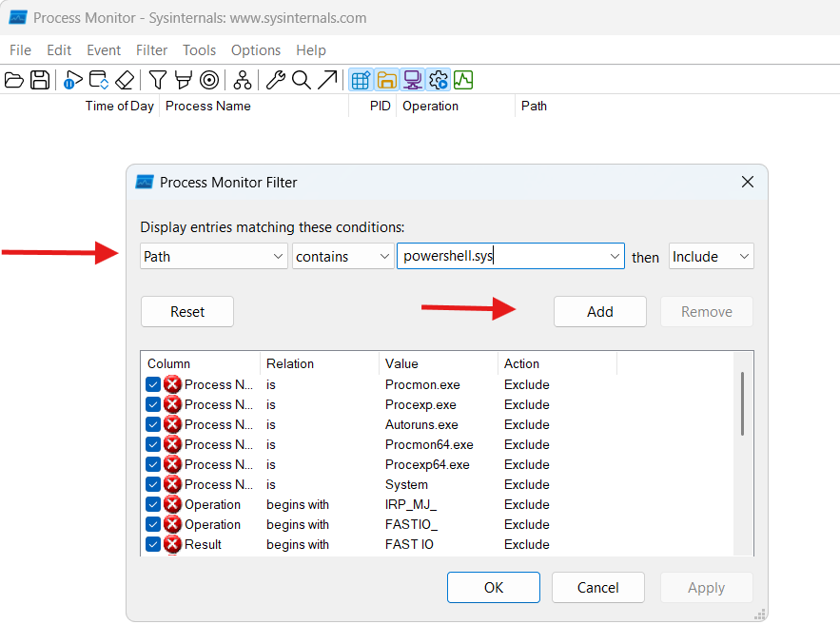Open the Help menu
The width and height of the screenshot is (840, 644).
click(311, 50)
